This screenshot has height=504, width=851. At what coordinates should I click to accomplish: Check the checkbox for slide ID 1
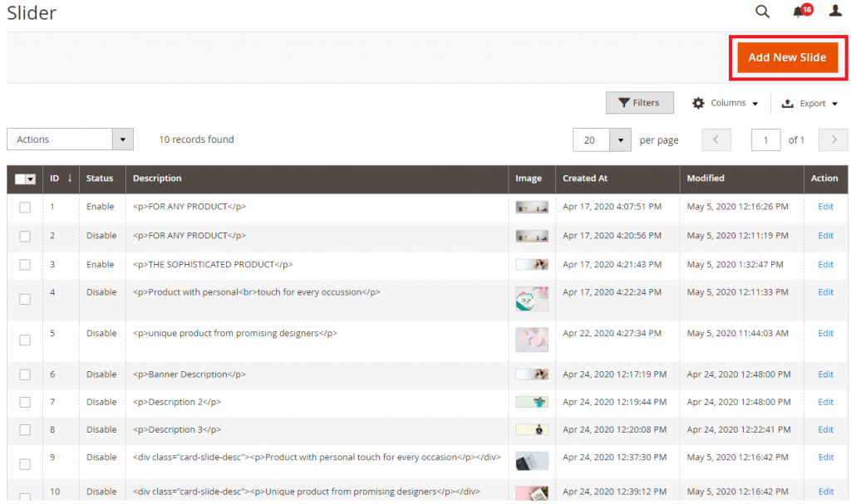pyautogui.click(x=24, y=207)
